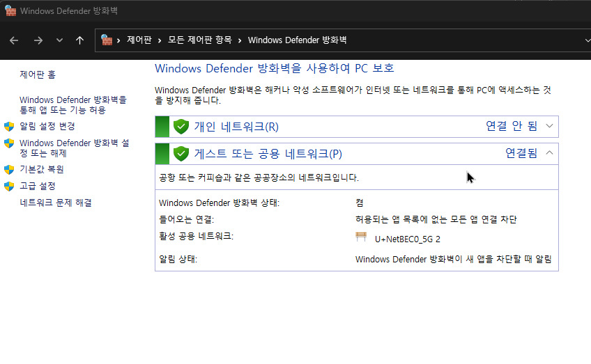The width and height of the screenshot is (591, 364).
Task: Open chevron before 제어판 in breadcrumb
Action: click(x=118, y=40)
